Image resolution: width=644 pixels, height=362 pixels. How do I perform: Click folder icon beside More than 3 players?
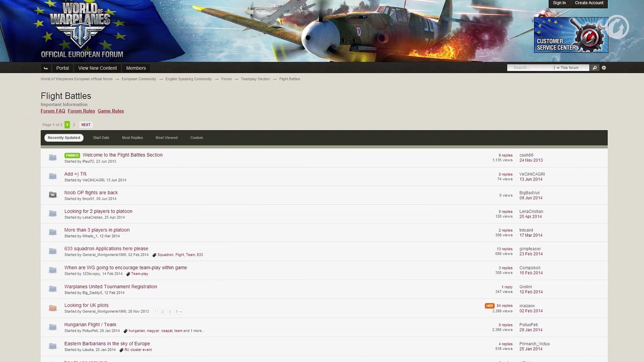point(52,232)
